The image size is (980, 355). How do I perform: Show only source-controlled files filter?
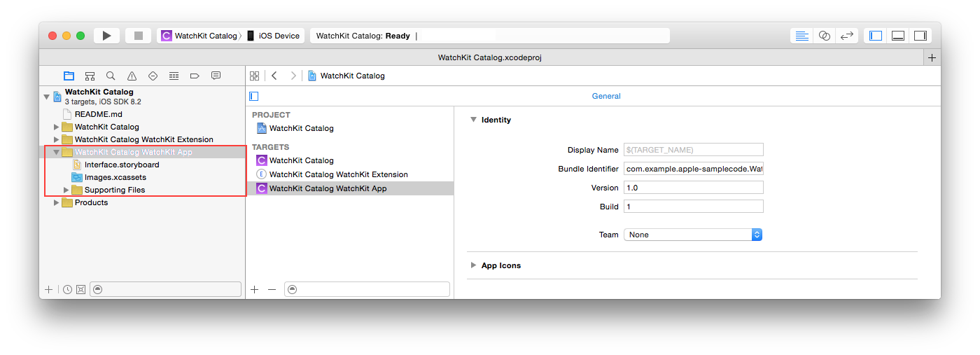(x=80, y=289)
